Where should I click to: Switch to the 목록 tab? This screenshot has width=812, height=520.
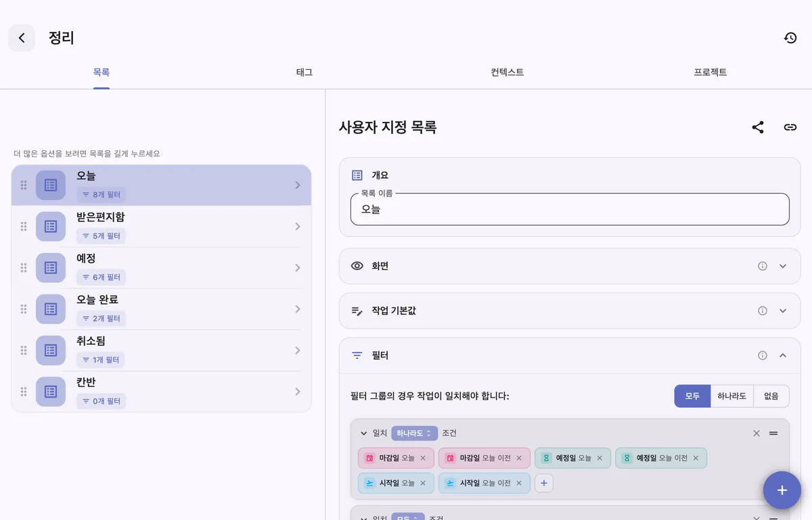[101, 72]
